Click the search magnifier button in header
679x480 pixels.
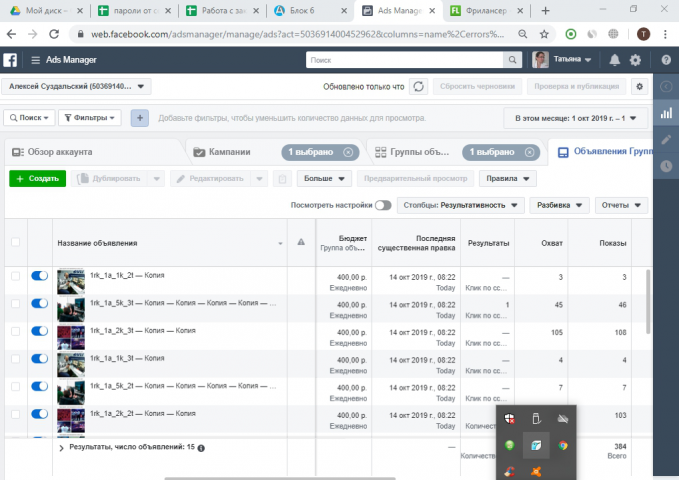[512, 60]
